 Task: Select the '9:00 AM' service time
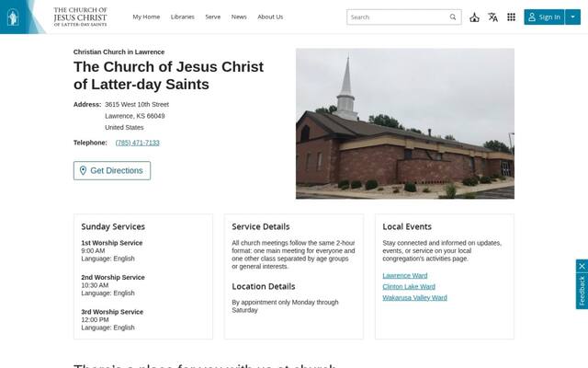93,251
